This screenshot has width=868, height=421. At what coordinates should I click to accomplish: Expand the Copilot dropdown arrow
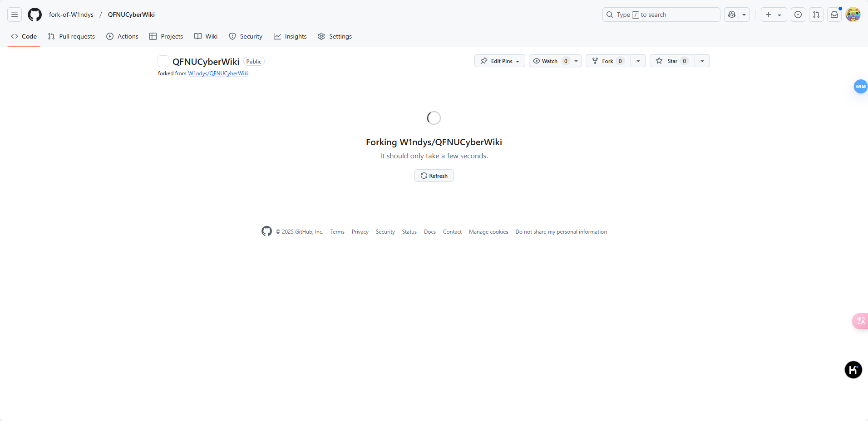point(744,15)
